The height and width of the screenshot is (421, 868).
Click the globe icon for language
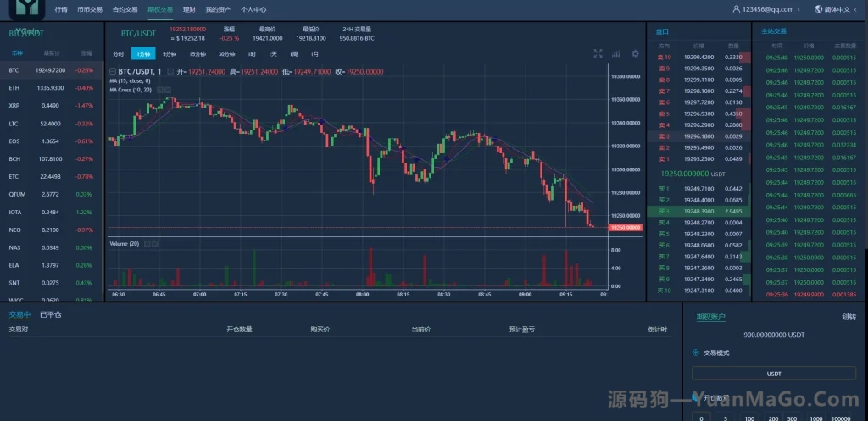(819, 9)
